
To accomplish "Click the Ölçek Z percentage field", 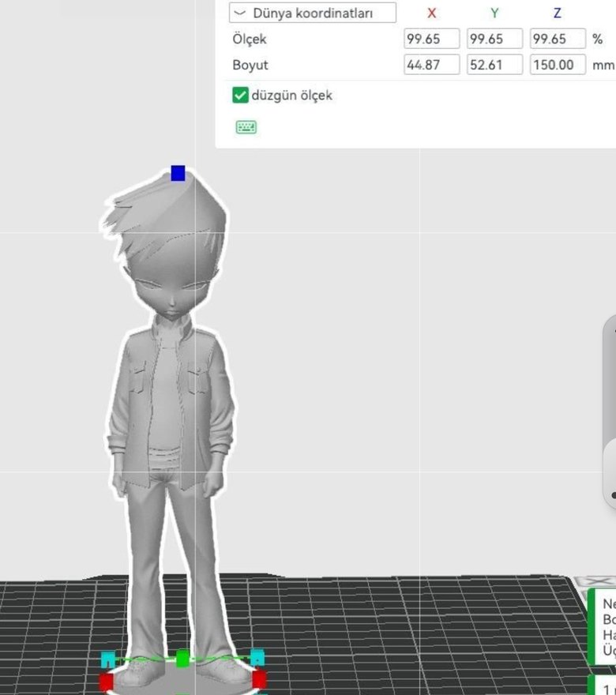I will point(558,39).
